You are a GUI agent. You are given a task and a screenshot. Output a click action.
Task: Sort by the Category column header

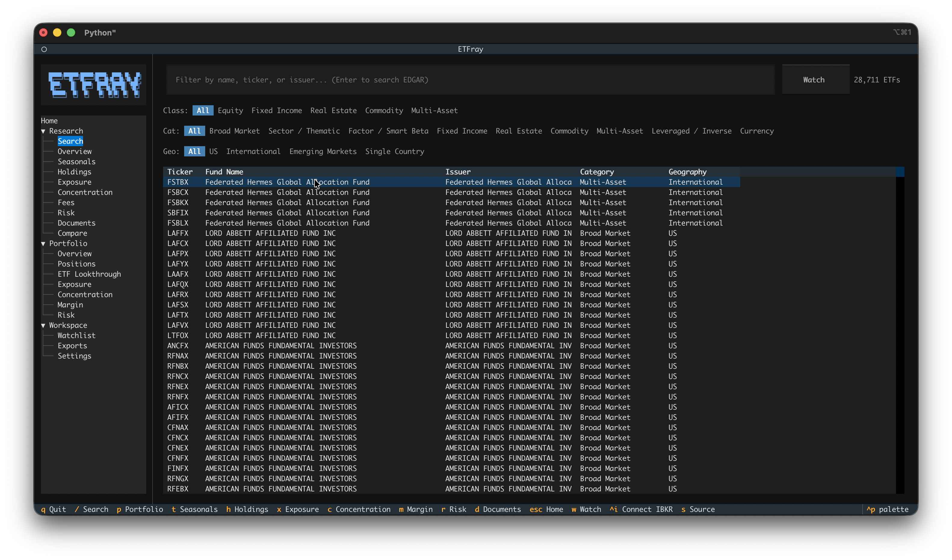click(x=597, y=172)
